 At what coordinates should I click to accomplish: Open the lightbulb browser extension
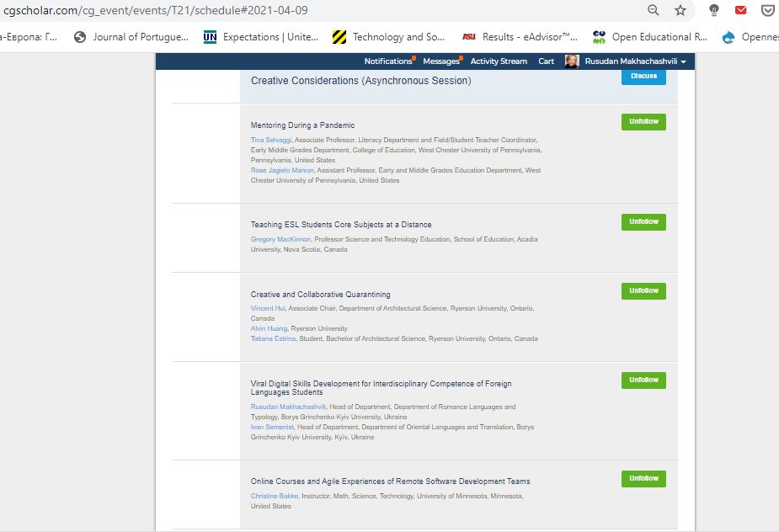pos(714,10)
